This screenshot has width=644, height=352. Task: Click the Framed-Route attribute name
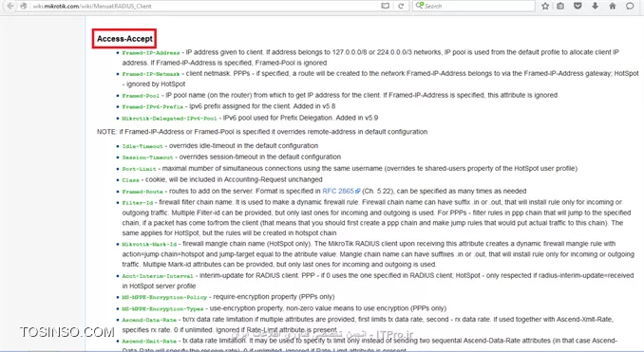click(142, 192)
